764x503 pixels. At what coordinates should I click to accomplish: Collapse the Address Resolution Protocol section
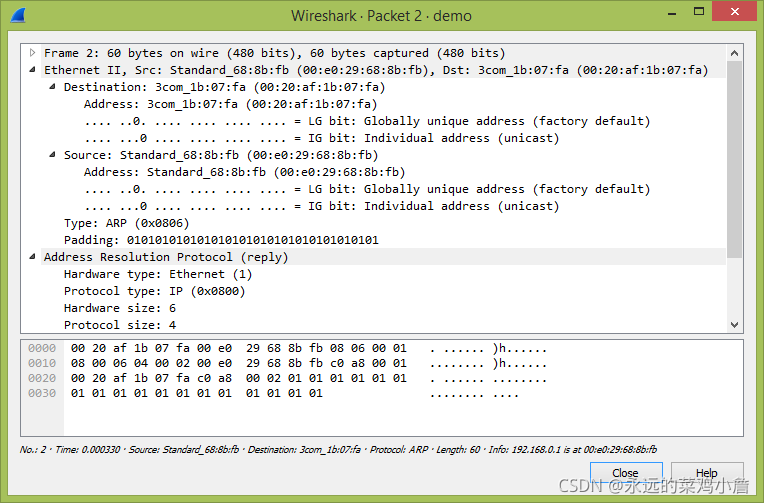32,257
